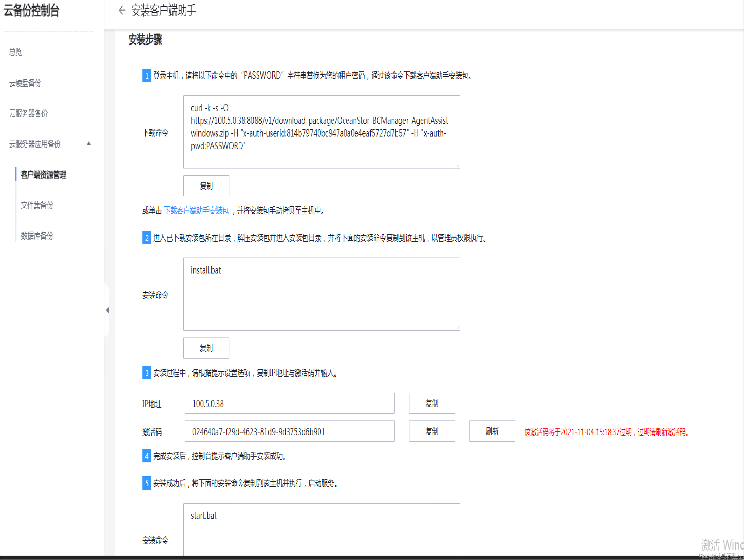Refresh the activation code with 刷新
The width and height of the screenshot is (744, 560).
click(492, 431)
